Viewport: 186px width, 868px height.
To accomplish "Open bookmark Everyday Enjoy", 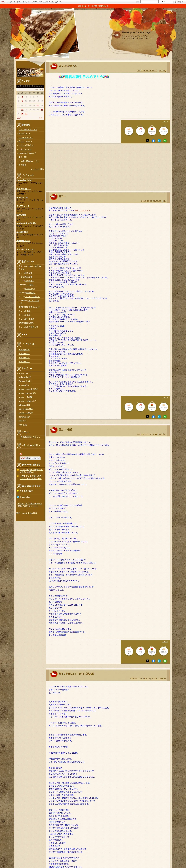I will (25, 180).
